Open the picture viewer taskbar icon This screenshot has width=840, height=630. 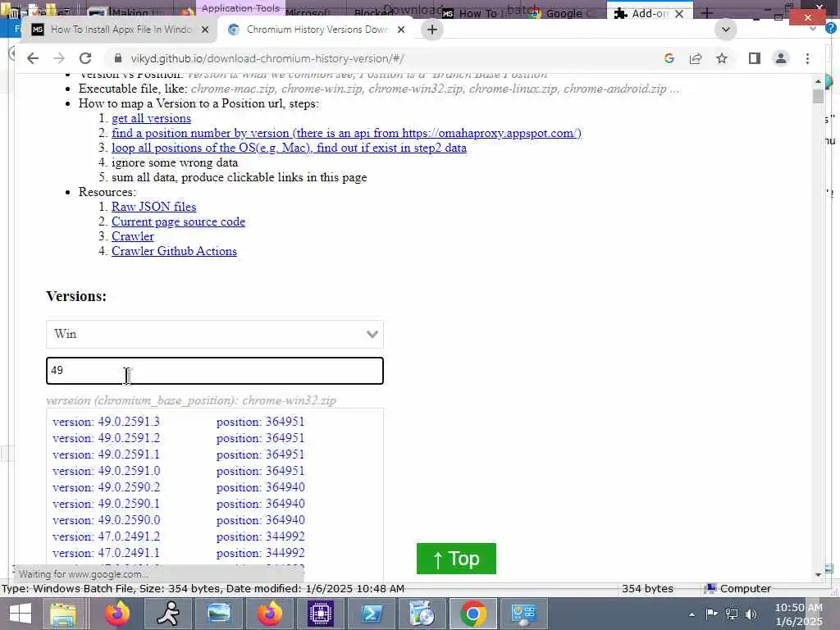[218, 614]
